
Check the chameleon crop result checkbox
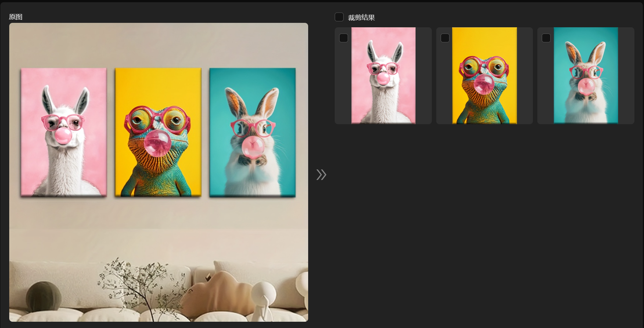pyautogui.click(x=445, y=38)
